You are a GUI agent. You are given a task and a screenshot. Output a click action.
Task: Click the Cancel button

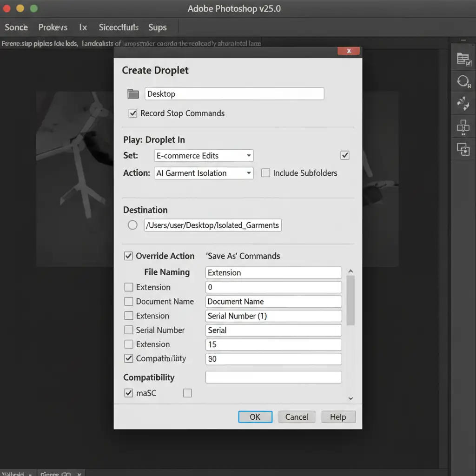297,417
